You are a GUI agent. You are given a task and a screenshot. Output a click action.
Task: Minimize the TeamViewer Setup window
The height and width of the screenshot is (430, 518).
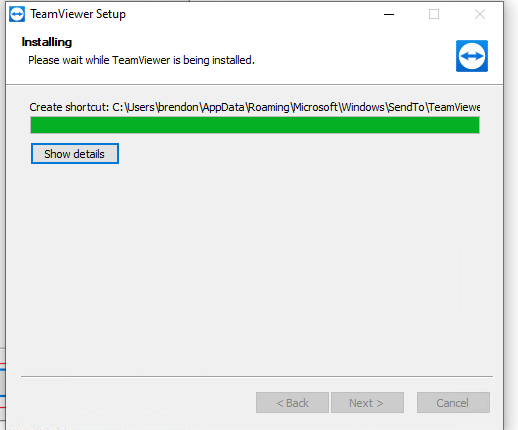tap(389, 14)
